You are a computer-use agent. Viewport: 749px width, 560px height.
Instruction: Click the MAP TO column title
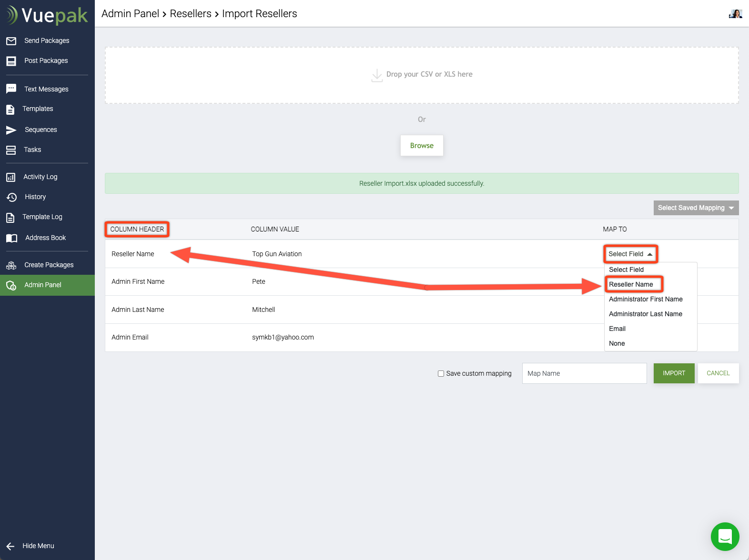pyautogui.click(x=615, y=230)
